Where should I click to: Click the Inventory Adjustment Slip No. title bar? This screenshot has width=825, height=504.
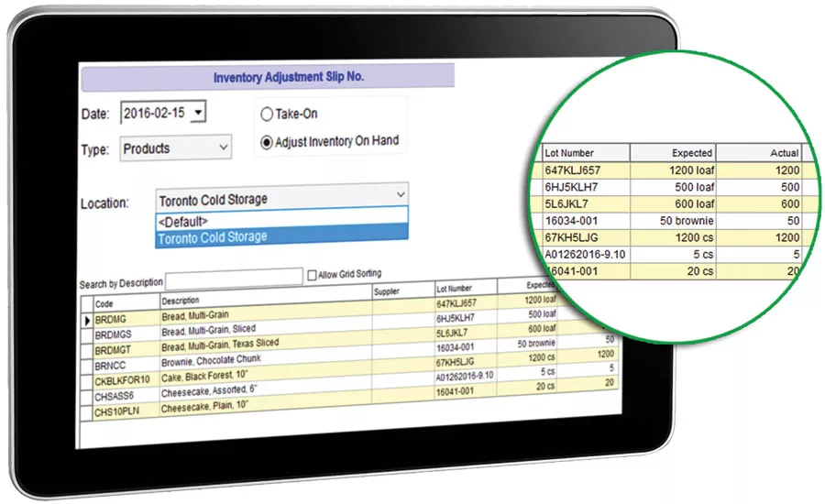click(x=268, y=77)
